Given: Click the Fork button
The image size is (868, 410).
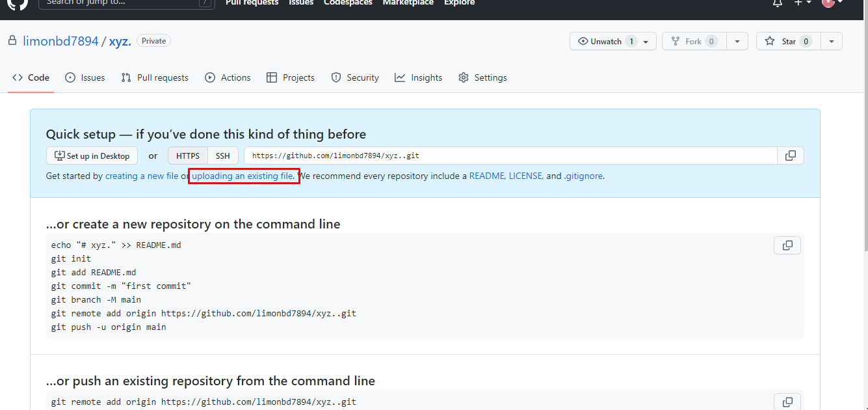Looking at the screenshot, I should (694, 41).
